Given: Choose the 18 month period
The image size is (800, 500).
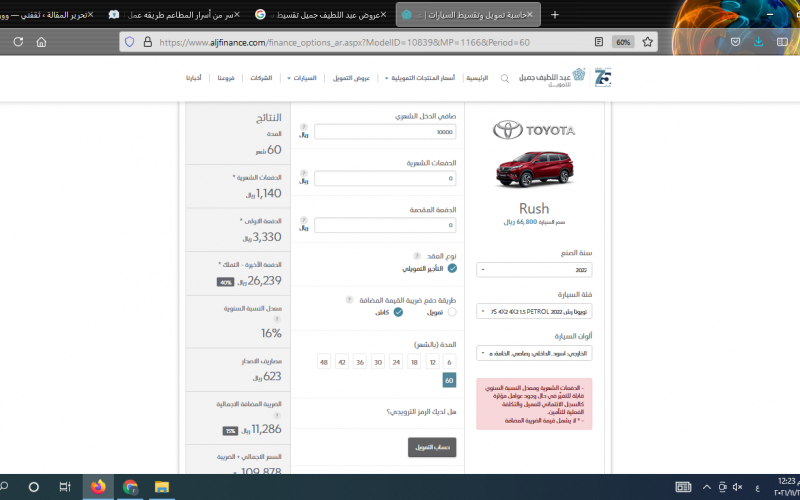Looking at the screenshot, I should click(414, 362).
